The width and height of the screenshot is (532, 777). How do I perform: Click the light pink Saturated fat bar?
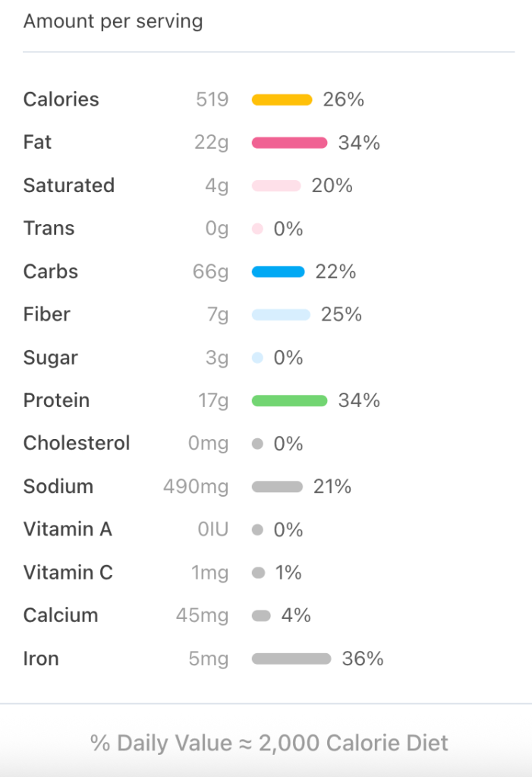(x=276, y=186)
